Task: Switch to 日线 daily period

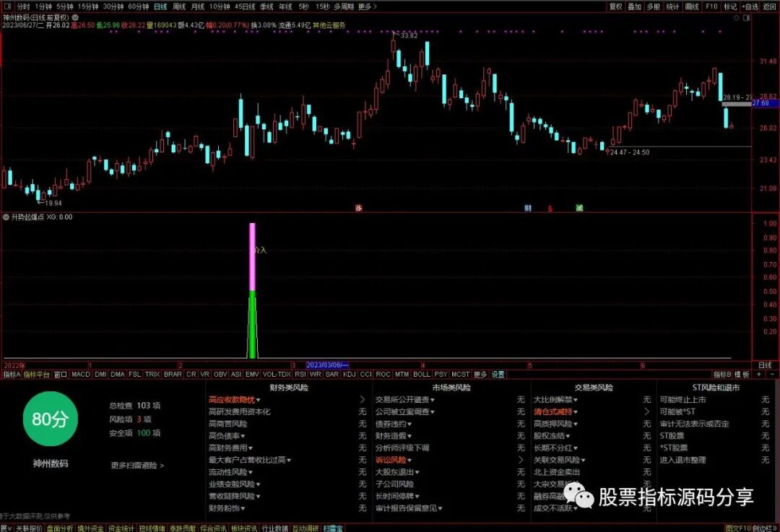Action: (160, 6)
